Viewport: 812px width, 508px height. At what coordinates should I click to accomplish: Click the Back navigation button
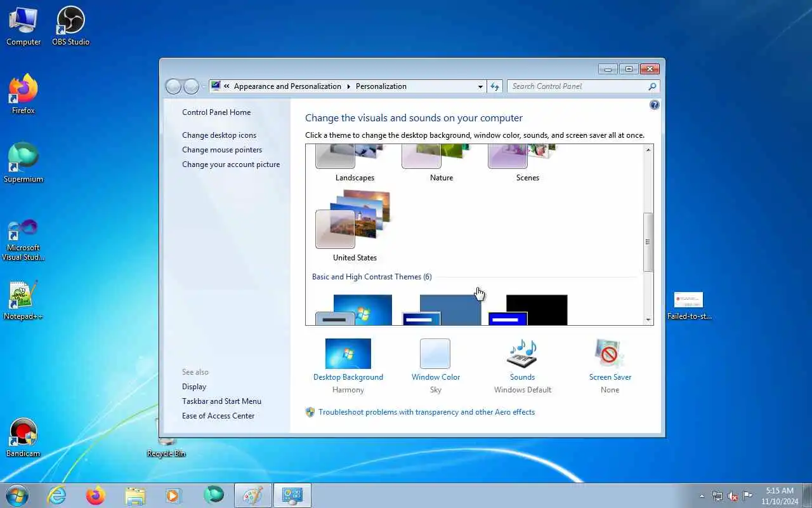(174, 86)
